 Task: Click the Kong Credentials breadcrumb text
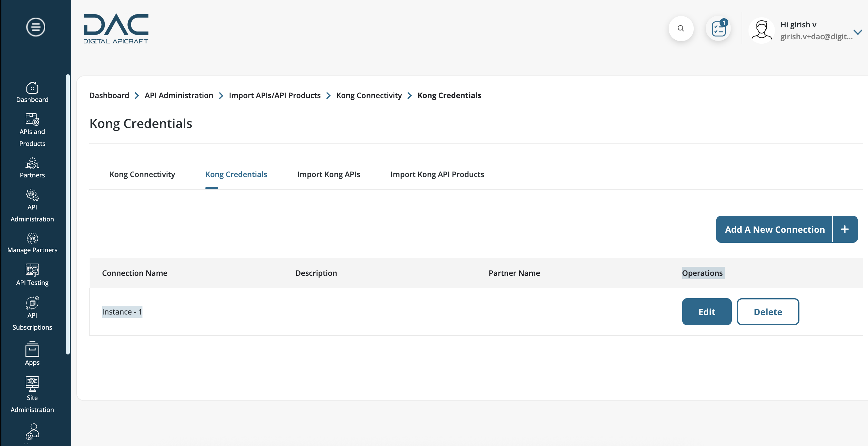pos(449,95)
